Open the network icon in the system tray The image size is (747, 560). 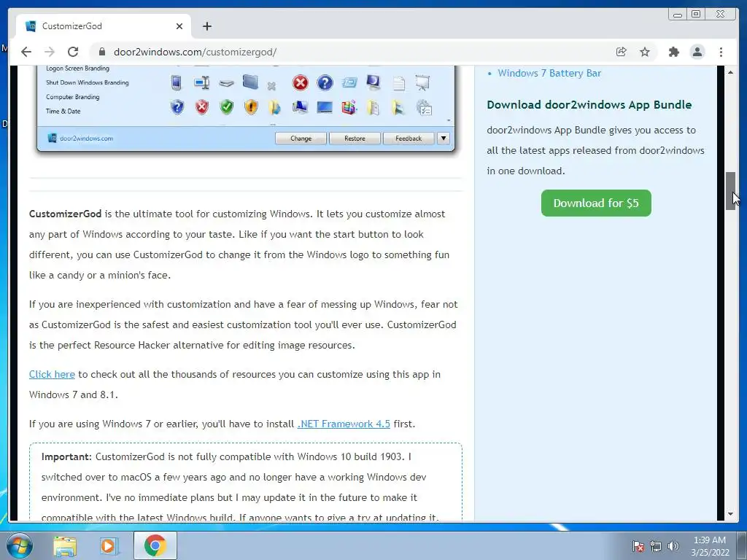click(656, 546)
